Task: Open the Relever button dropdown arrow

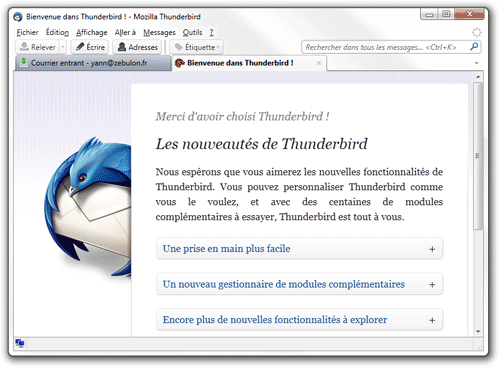Action: tap(63, 47)
